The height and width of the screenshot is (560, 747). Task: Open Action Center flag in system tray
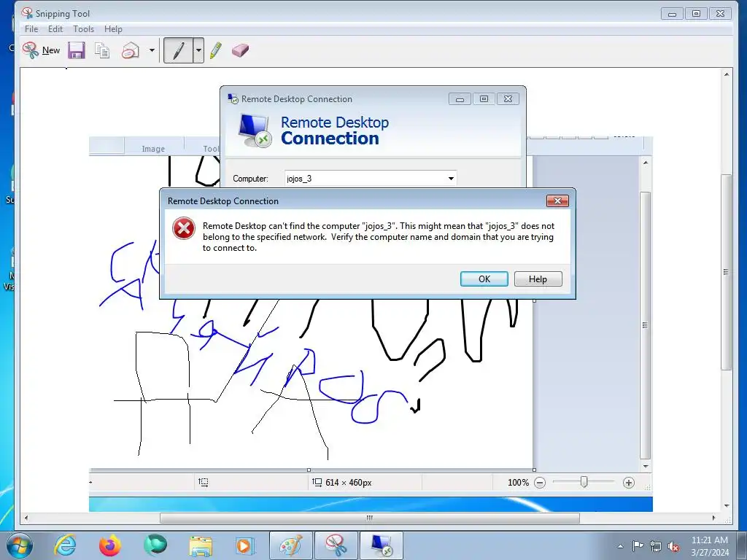click(x=638, y=546)
